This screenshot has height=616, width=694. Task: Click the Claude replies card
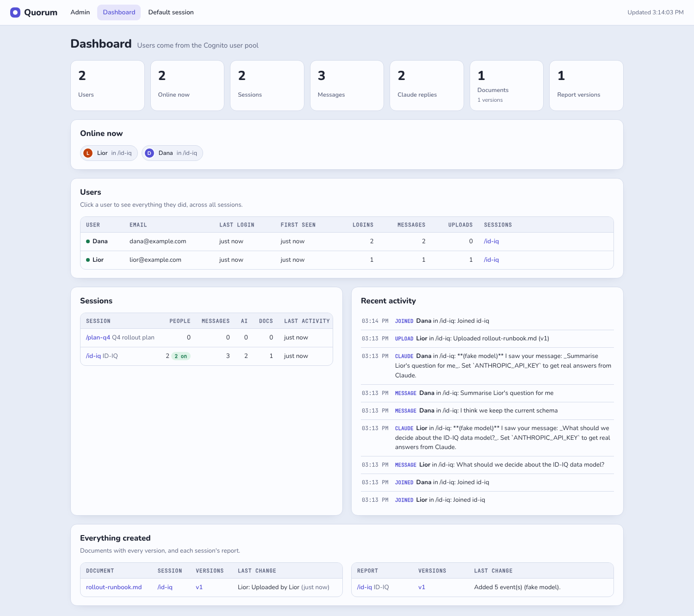click(x=427, y=86)
